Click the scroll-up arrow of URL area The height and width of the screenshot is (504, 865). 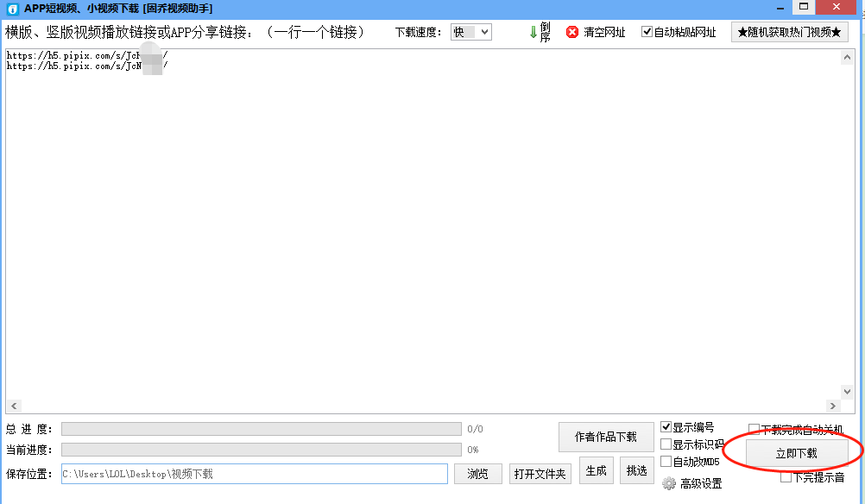(x=848, y=57)
